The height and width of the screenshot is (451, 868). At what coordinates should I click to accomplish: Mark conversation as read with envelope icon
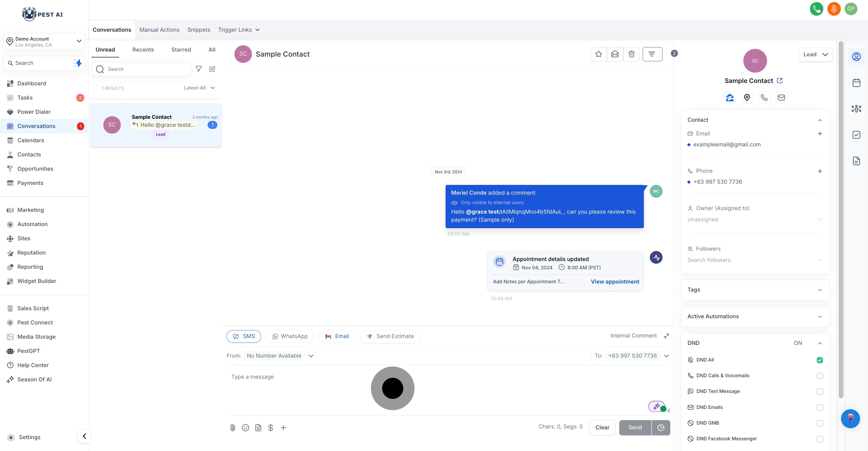pos(615,54)
